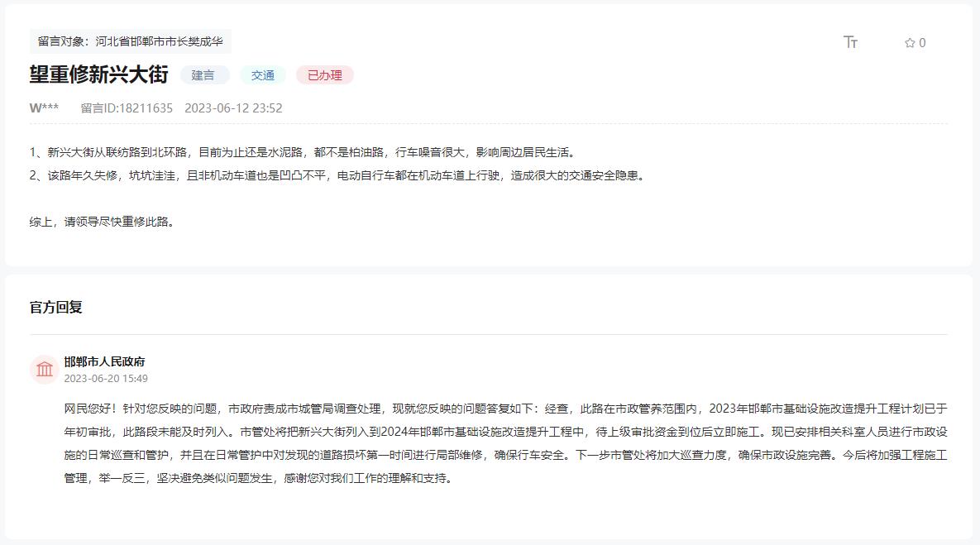Click the government building avatar icon
The height and width of the screenshot is (545, 980).
45,369
